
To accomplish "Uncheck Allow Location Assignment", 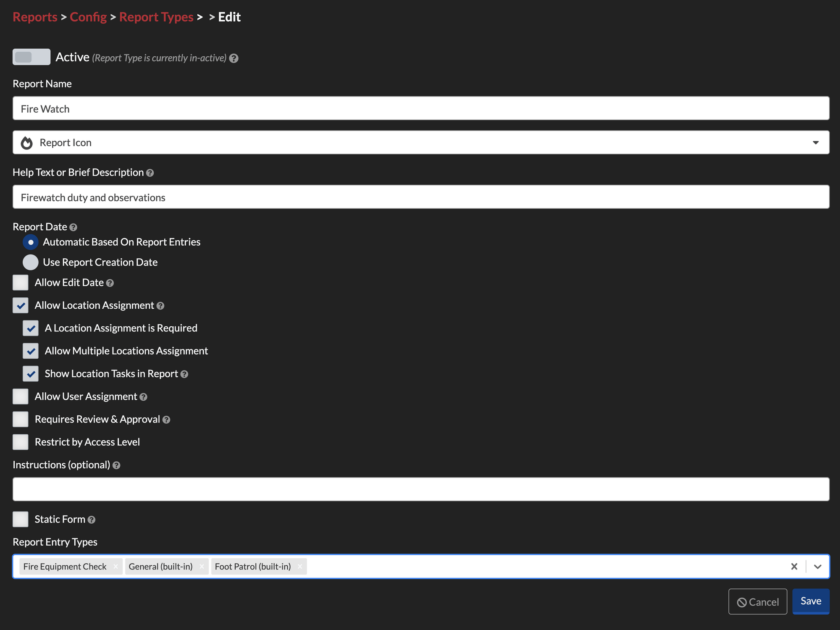I will click(x=21, y=305).
